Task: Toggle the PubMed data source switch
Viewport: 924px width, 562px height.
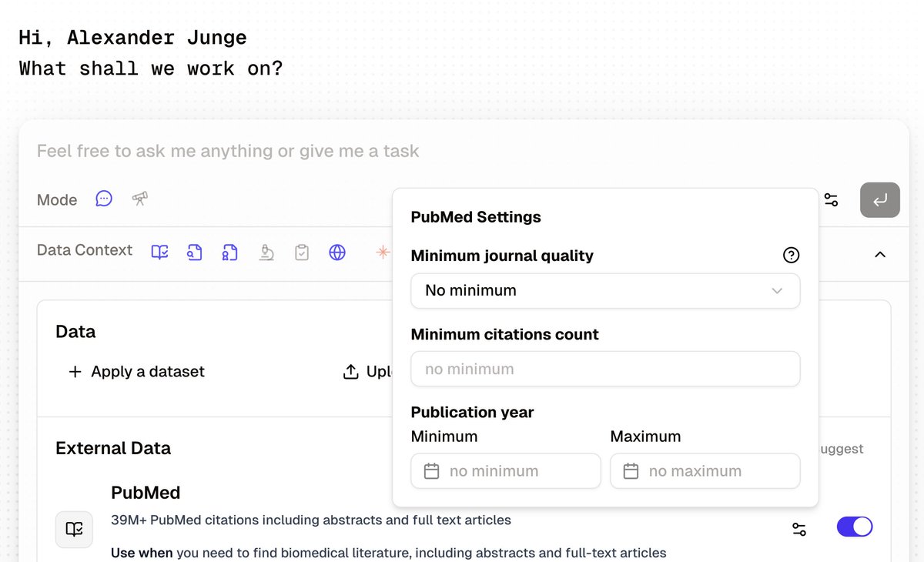Action: pos(855,527)
